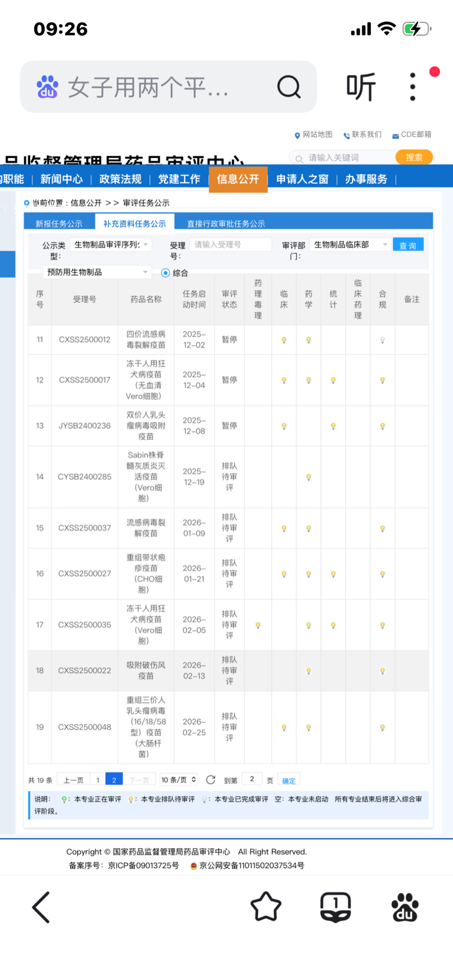
Task: Go back with the left arrow icon
Action: click(x=41, y=907)
